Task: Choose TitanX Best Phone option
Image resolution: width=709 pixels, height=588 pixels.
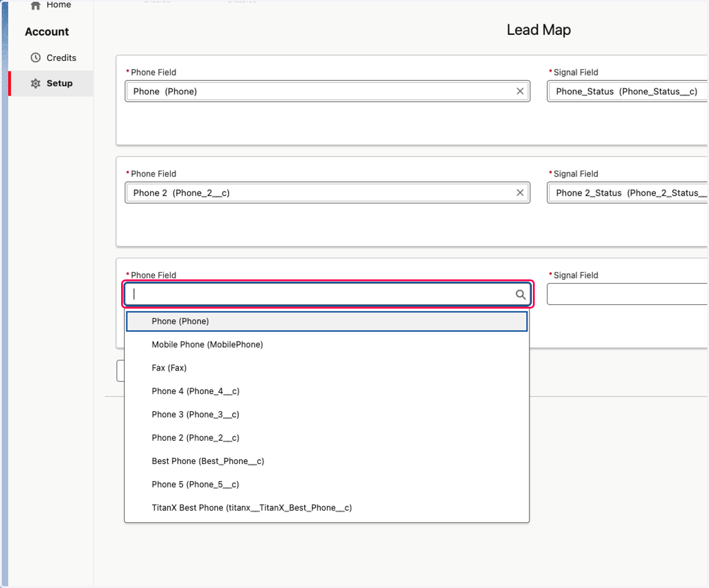Action: (327, 508)
